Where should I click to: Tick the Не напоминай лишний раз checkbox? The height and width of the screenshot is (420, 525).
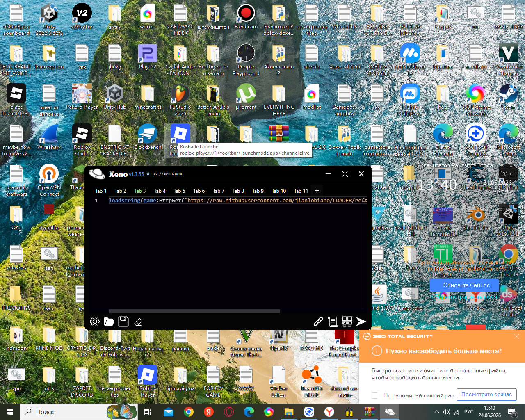click(375, 395)
